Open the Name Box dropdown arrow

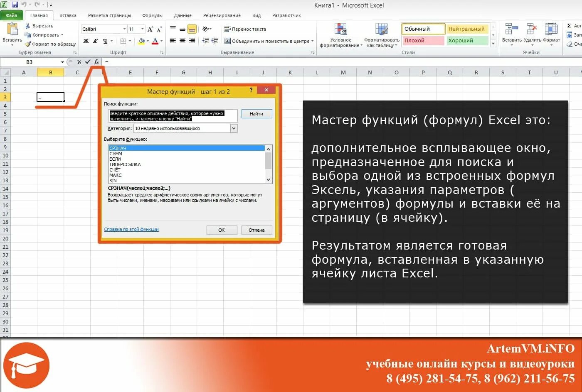coord(62,62)
